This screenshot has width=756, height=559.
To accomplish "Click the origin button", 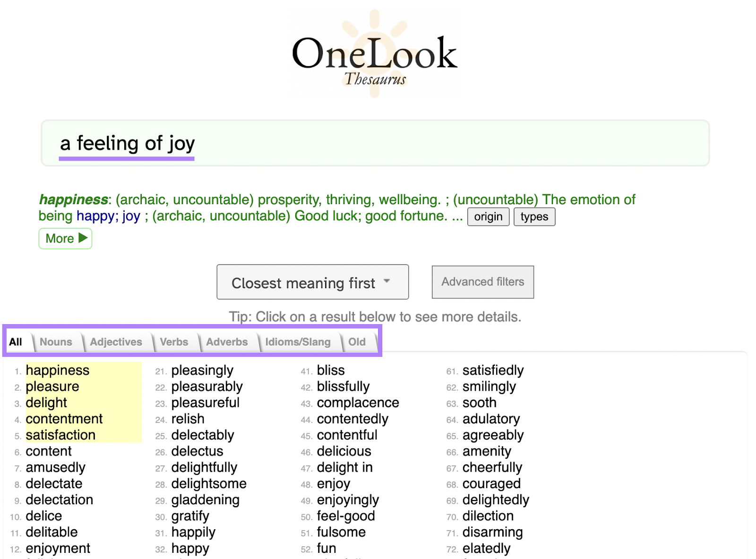I will pos(488,217).
